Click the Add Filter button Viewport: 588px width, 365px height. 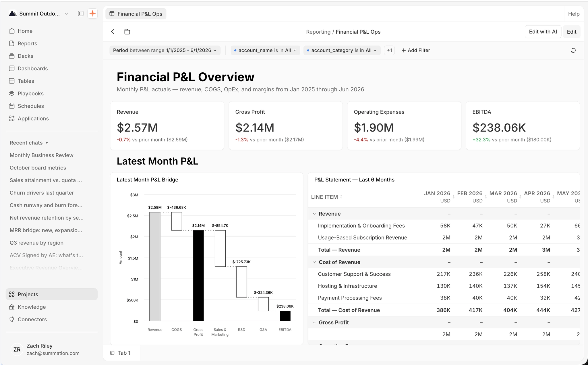point(415,50)
